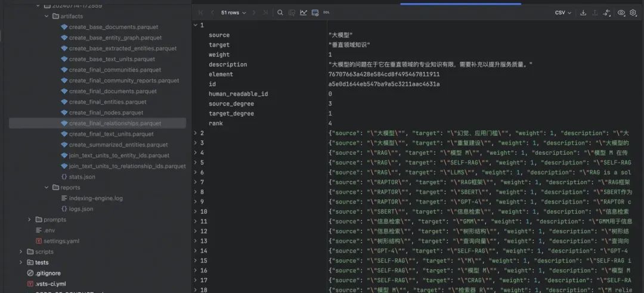Expand the prompts folder
Image resolution: width=644 pixels, height=293 pixels.
point(29,220)
